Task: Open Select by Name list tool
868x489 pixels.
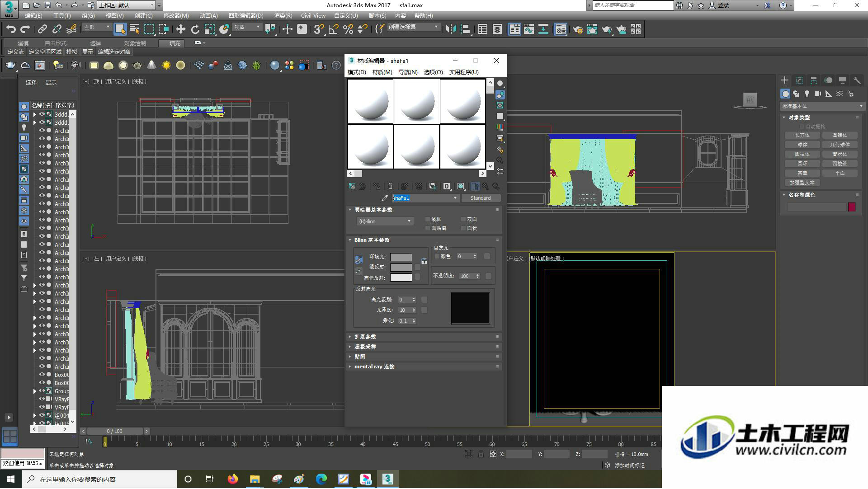Action: tap(134, 29)
